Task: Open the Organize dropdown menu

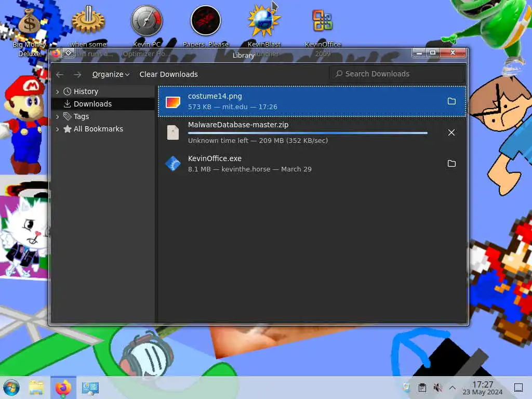Action: [111, 74]
